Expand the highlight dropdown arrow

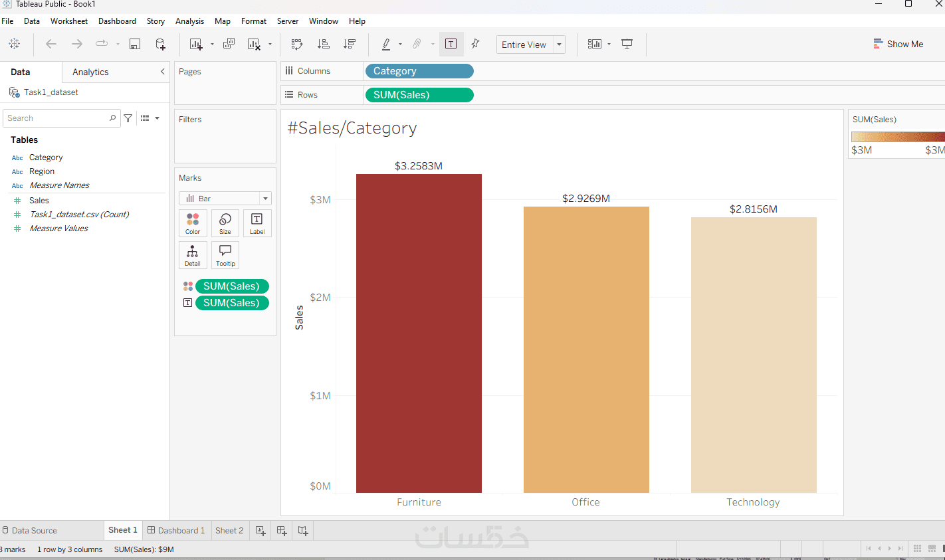coord(400,45)
